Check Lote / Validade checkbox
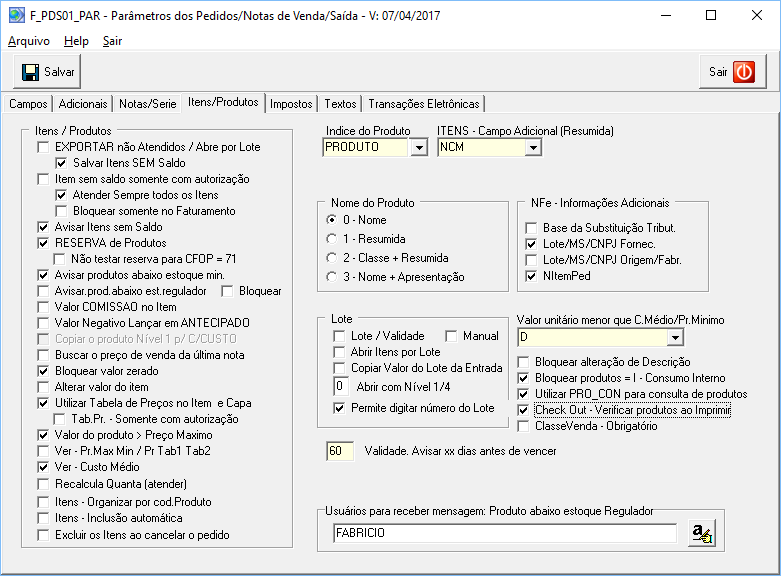781x576 pixels. [339, 336]
